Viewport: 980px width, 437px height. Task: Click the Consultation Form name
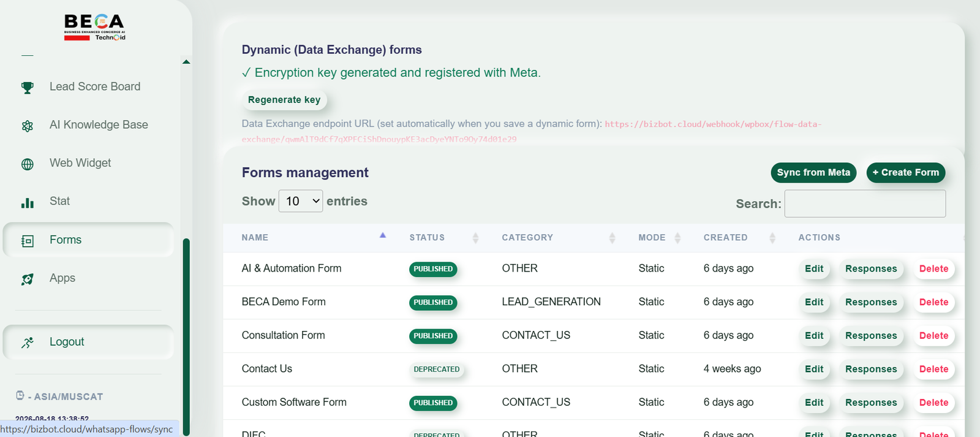(283, 335)
